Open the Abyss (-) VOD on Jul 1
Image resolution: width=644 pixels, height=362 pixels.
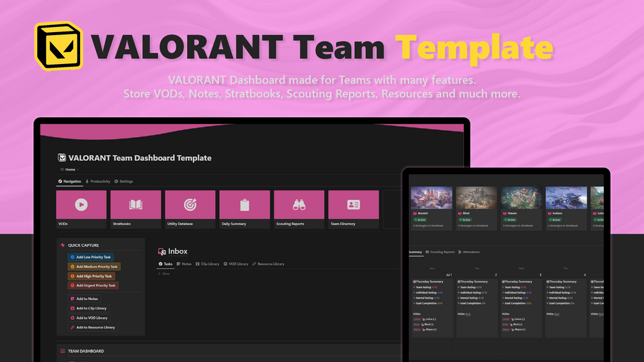pyautogui.click(x=429, y=329)
